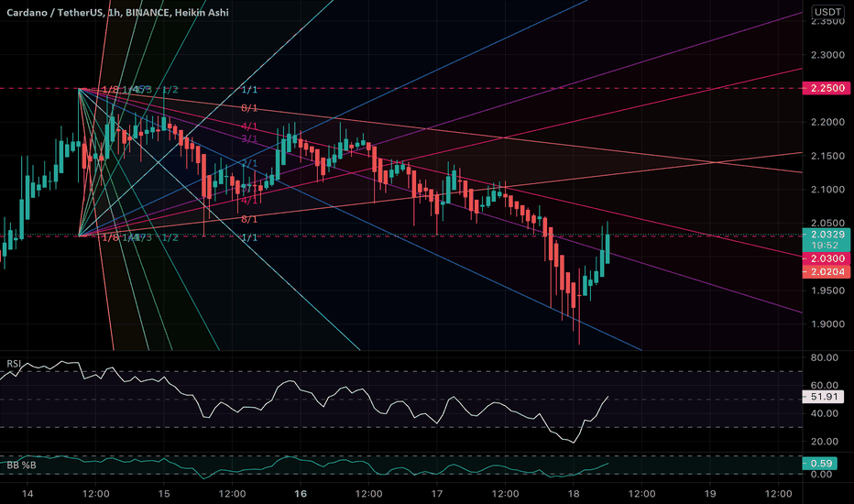Screen dimensions: 854x504
Task: Click the 80.00 RSI scale value
Action: [x=824, y=357]
